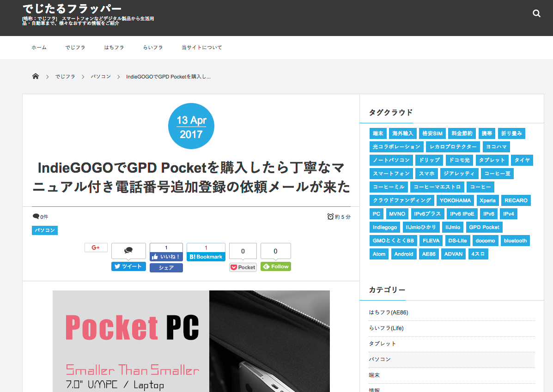The image size is (553, 392).
Task: Select the ドコモ光 tag
Action: click(x=460, y=160)
